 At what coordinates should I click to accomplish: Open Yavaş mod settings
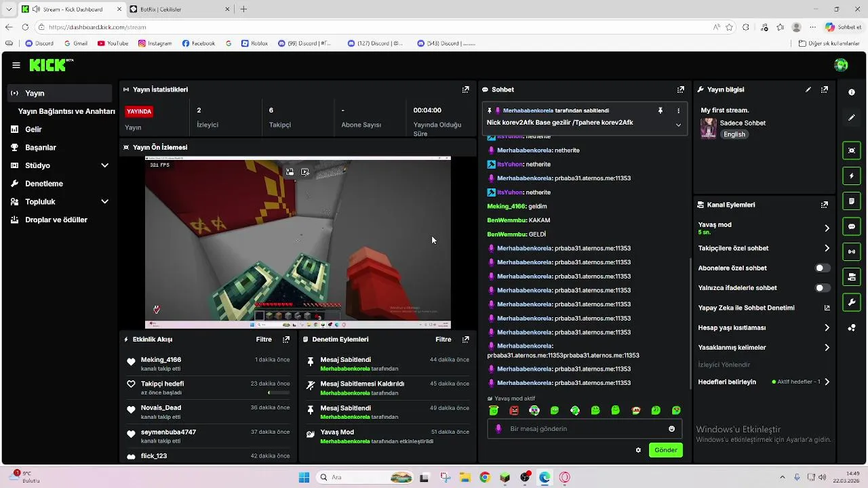(764, 228)
